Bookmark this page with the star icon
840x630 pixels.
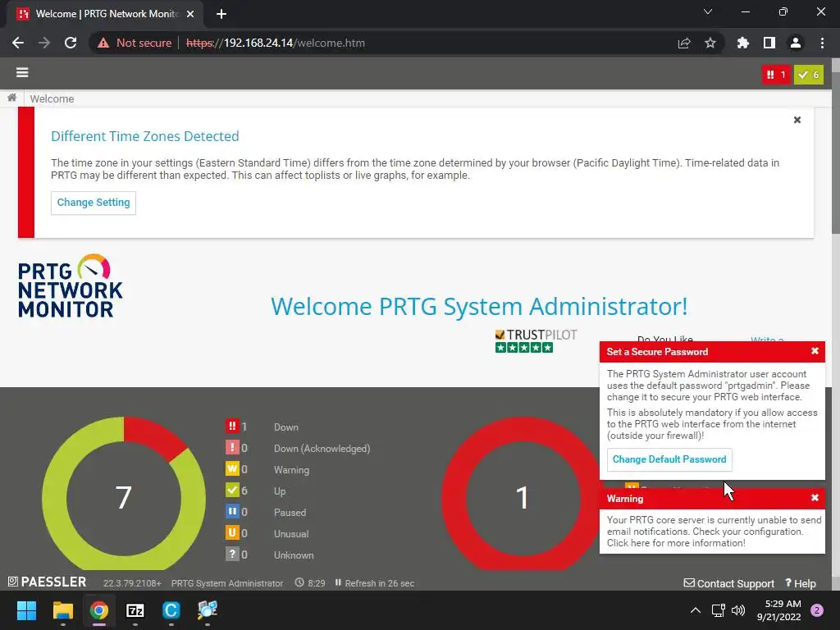coord(710,43)
